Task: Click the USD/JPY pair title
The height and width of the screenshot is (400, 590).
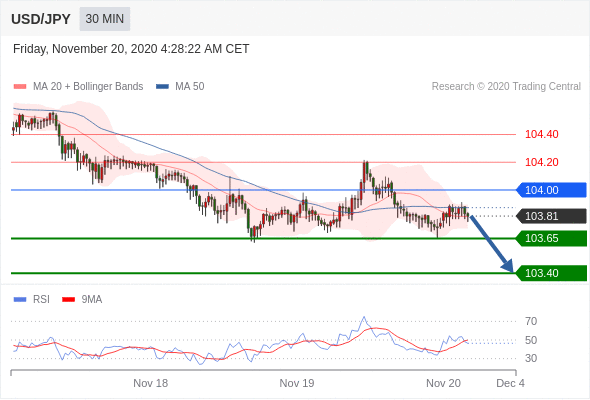Action: [41, 19]
